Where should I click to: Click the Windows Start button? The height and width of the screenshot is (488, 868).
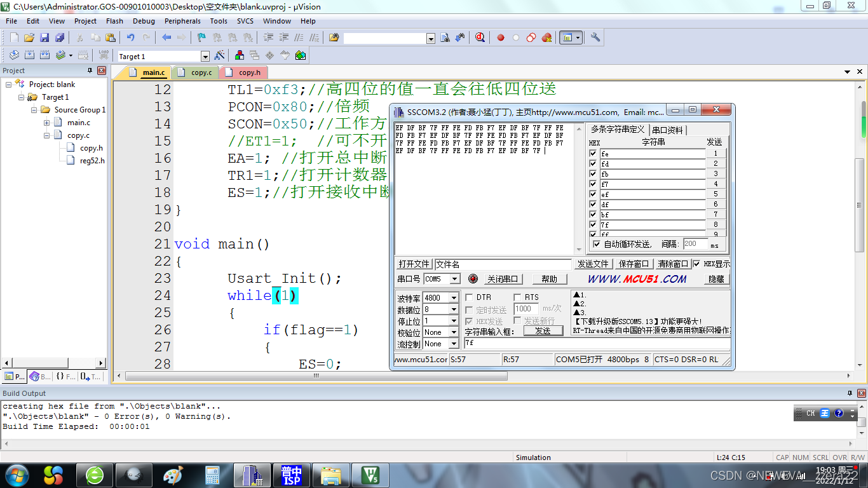point(17,475)
